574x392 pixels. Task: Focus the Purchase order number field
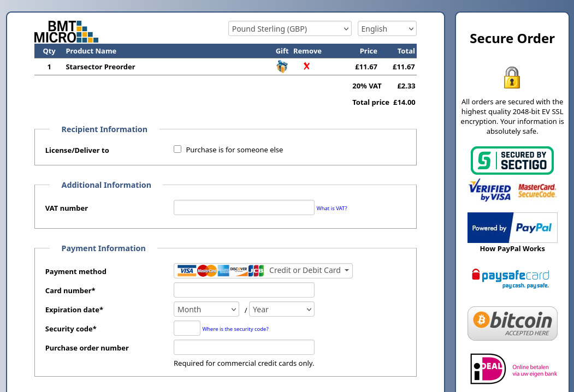pos(244,347)
